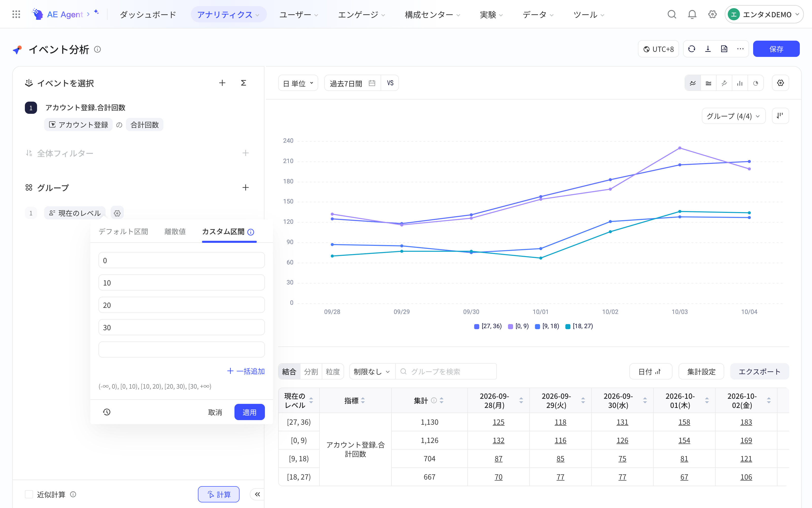Screen dimensions: 812x508
Task: Add an event with the plus icon
Action: tap(222, 83)
